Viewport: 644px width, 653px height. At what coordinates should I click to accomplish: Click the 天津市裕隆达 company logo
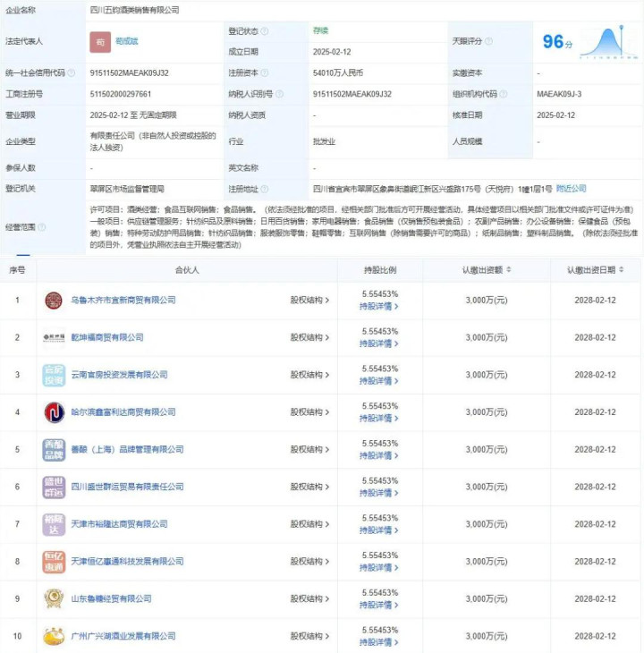pos(54,524)
